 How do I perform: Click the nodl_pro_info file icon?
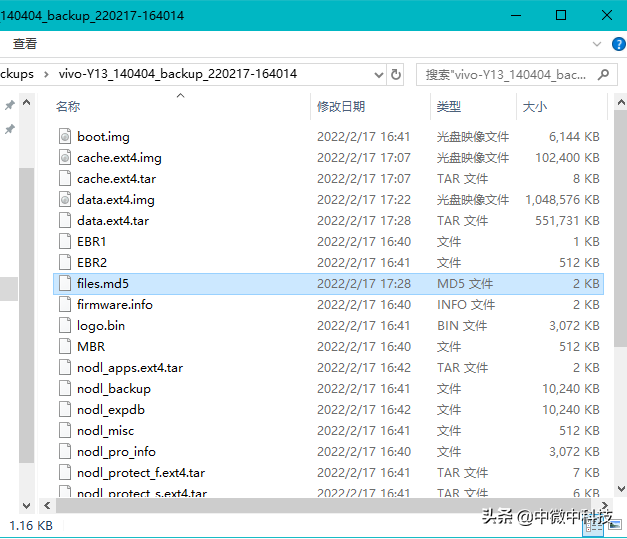[65, 451]
